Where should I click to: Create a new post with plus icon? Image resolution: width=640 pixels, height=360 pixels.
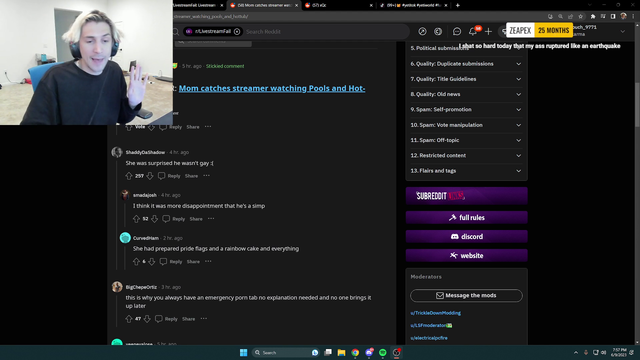coord(488,31)
